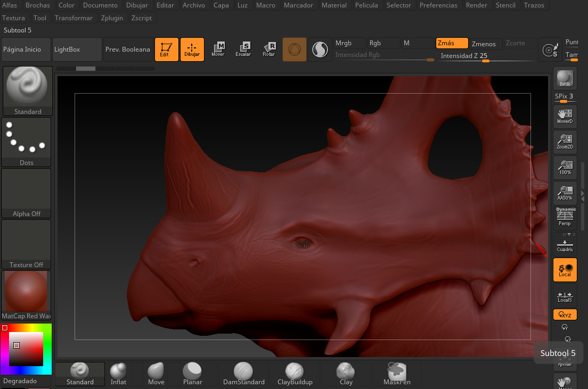Open the Render menu
The width and height of the screenshot is (588, 389).
[477, 5]
